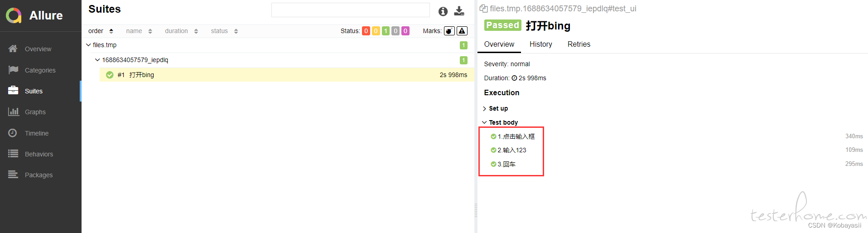Open Graphs in the sidebar
868x233 pixels.
click(x=35, y=112)
